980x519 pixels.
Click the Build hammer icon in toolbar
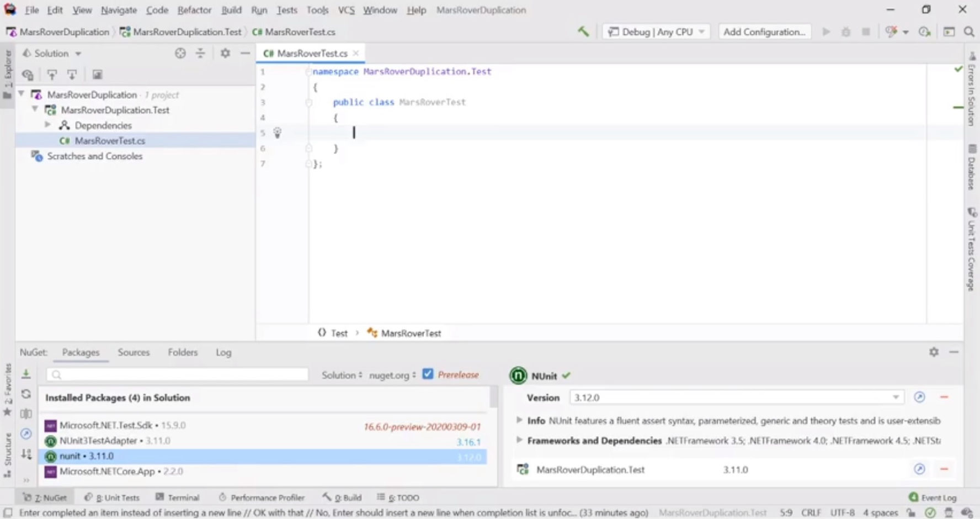pyautogui.click(x=583, y=31)
